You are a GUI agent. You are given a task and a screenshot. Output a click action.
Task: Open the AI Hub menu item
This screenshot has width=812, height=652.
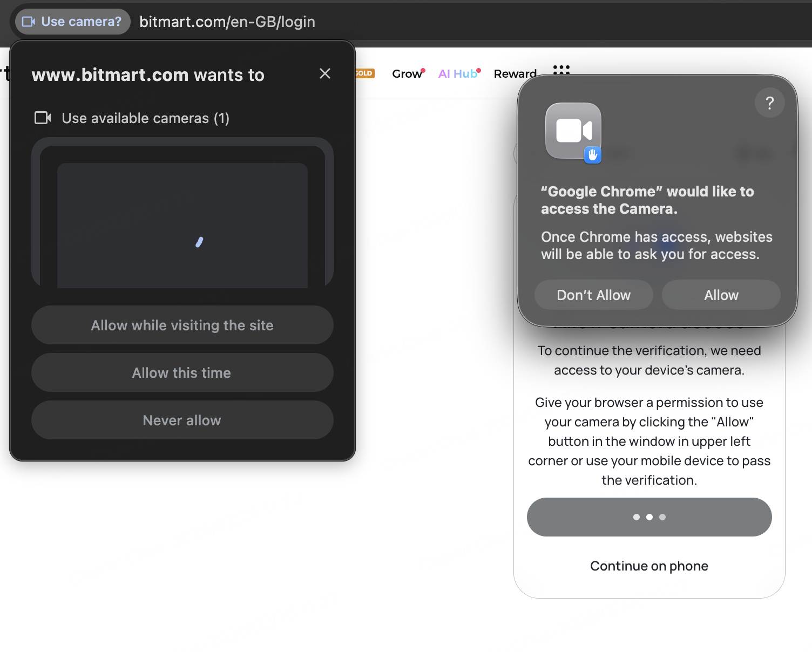(x=458, y=74)
